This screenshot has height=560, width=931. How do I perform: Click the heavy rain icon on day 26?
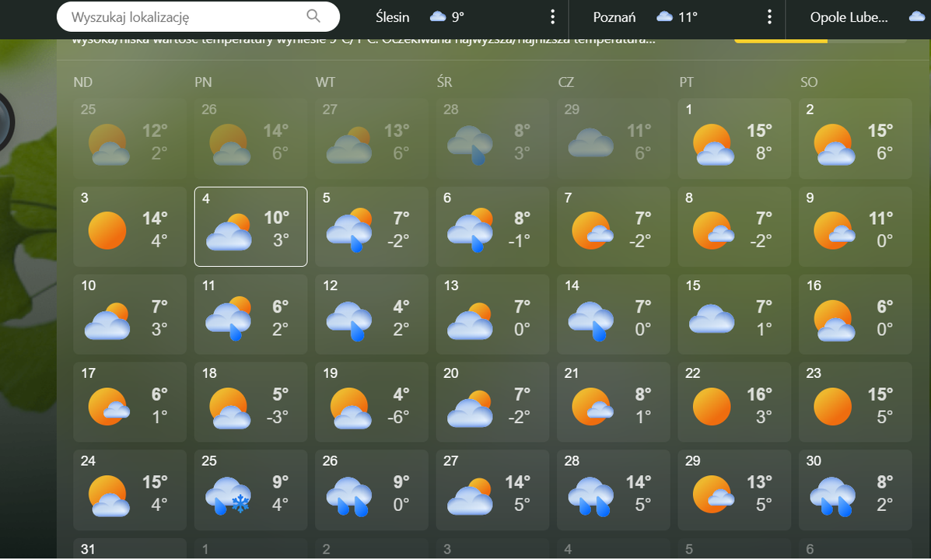349,496
